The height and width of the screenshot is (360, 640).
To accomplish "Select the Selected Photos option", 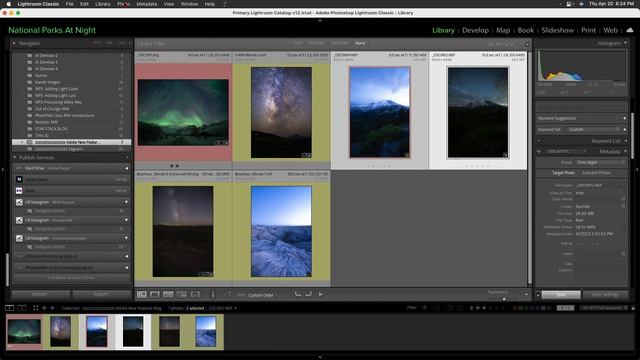I will 596,173.
